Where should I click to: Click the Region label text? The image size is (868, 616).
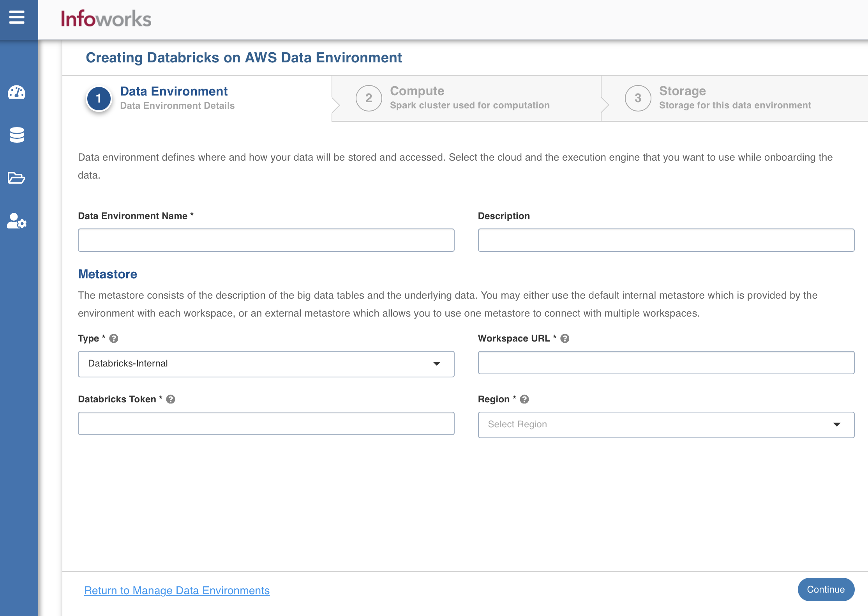click(x=497, y=399)
